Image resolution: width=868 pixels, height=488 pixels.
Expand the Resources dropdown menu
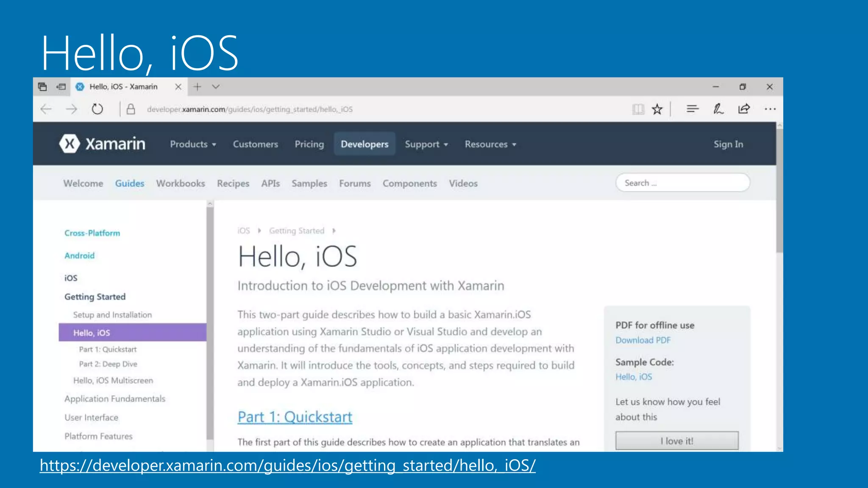491,144
